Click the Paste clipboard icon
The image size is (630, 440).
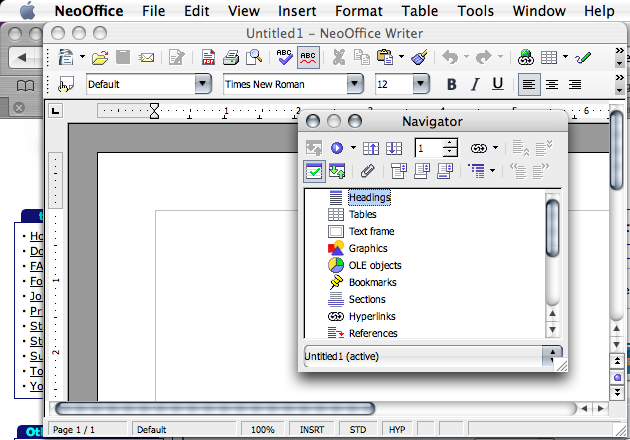[x=385, y=57]
